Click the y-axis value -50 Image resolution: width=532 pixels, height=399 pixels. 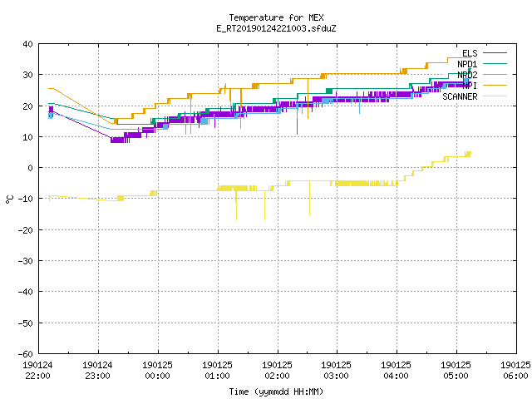[x=26, y=323]
